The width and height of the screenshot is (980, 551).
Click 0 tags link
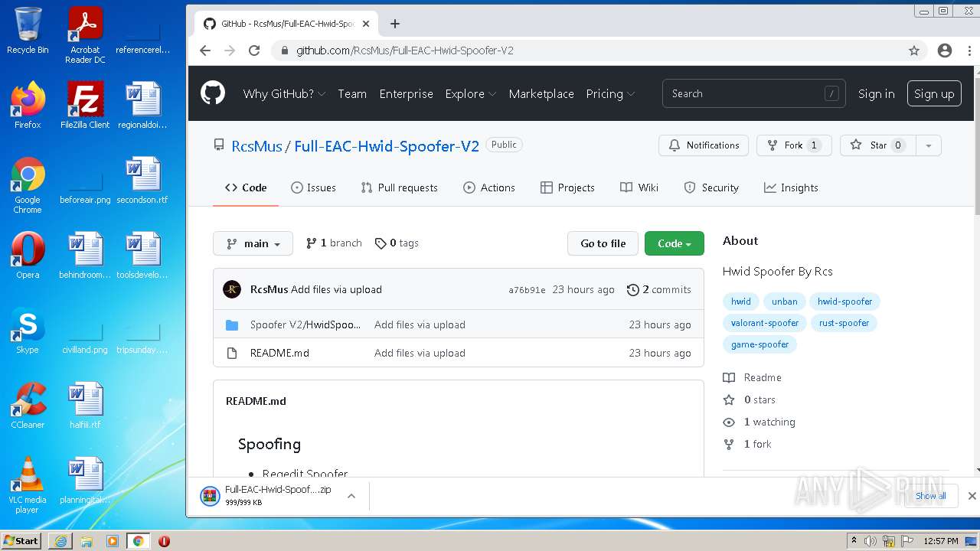[397, 243]
